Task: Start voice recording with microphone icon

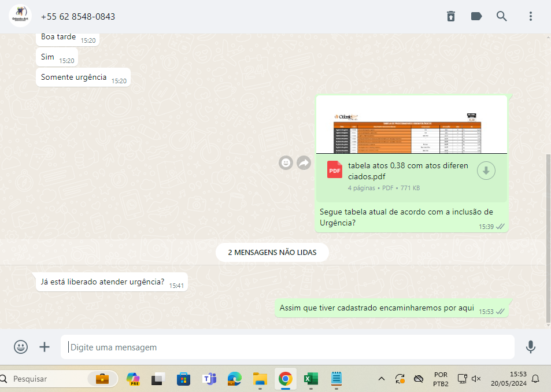Action: [x=530, y=347]
